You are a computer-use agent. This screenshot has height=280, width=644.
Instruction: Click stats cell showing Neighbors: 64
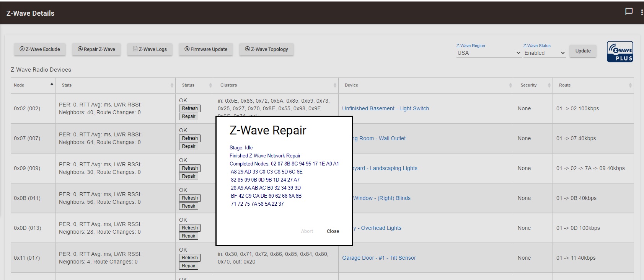(116, 138)
